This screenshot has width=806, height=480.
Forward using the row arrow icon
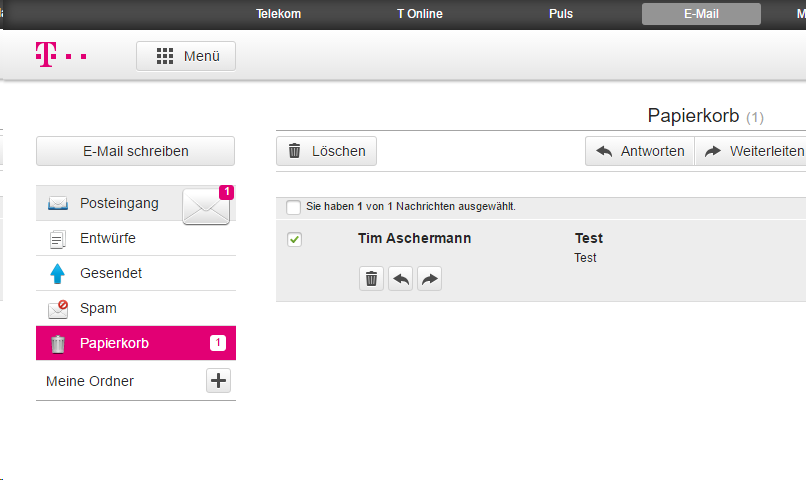coord(429,279)
